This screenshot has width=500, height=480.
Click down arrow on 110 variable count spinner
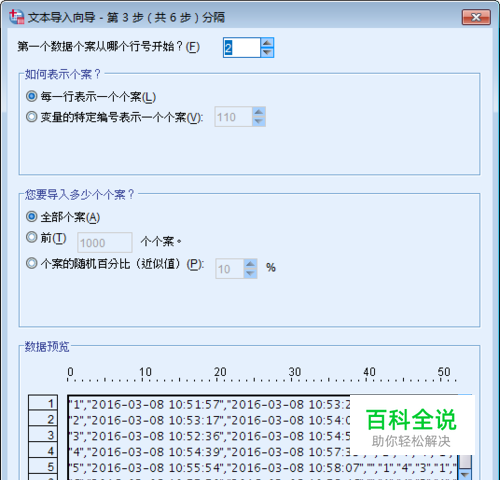[x=259, y=122]
